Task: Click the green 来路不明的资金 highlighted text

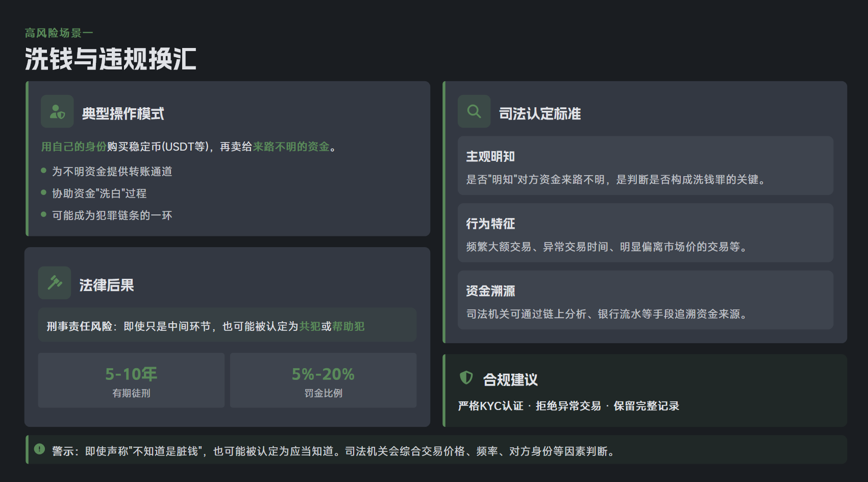Action: [291, 147]
